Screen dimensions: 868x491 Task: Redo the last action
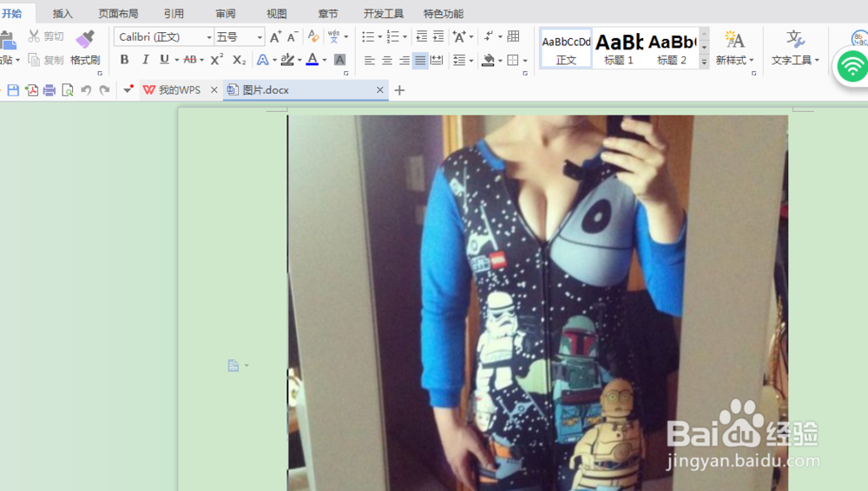click(104, 90)
